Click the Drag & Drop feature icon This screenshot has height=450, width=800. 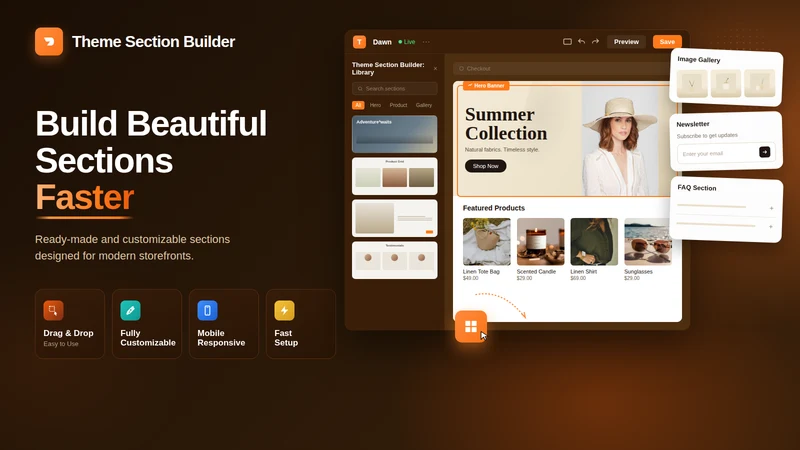pos(53,310)
